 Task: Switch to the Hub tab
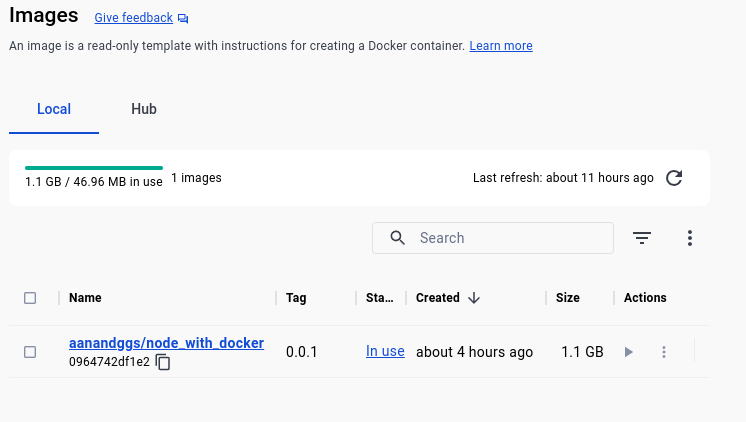144,109
